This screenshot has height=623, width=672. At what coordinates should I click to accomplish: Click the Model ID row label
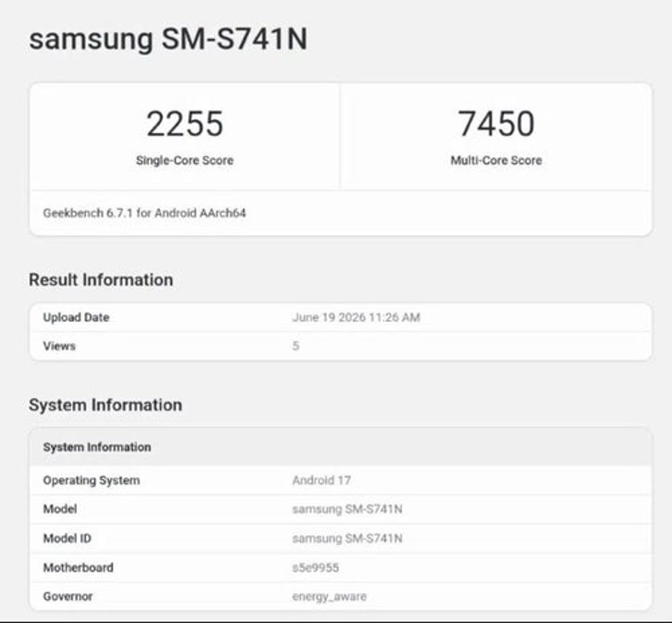pyautogui.click(x=67, y=539)
